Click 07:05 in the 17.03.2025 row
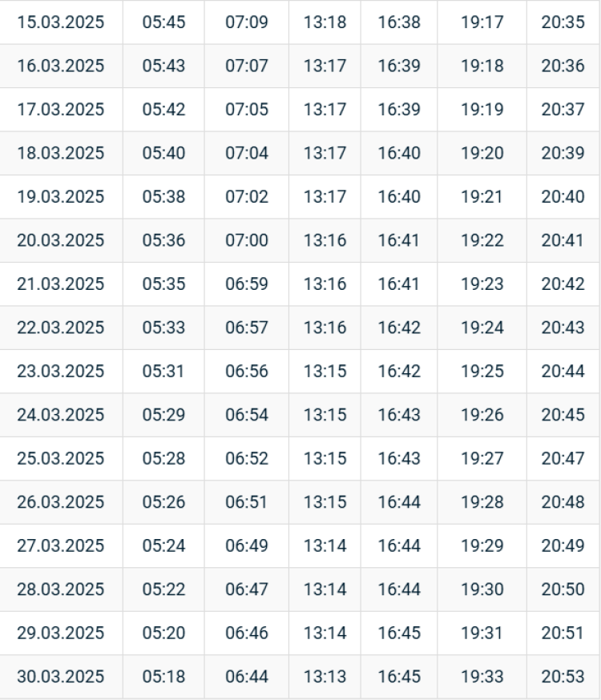601x700 pixels. point(247,110)
